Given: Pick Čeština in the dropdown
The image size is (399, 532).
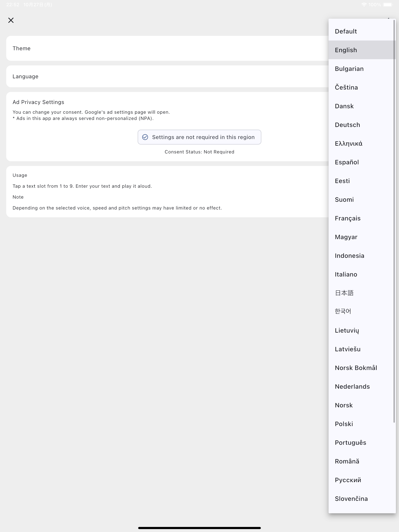Looking at the screenshot, I should [x=362, y=87].
